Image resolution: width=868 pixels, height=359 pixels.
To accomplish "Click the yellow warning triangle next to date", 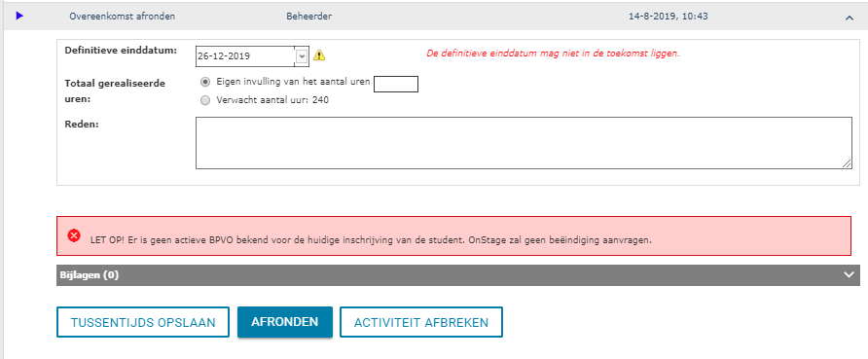I will click(x=319, y=55).
